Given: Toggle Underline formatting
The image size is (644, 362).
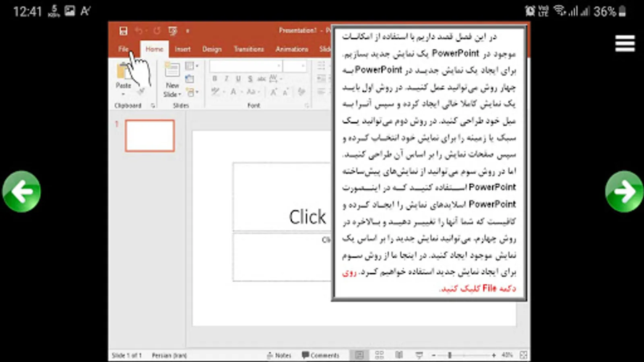Looking at the screenshot, I should click(x=238, y=79).
